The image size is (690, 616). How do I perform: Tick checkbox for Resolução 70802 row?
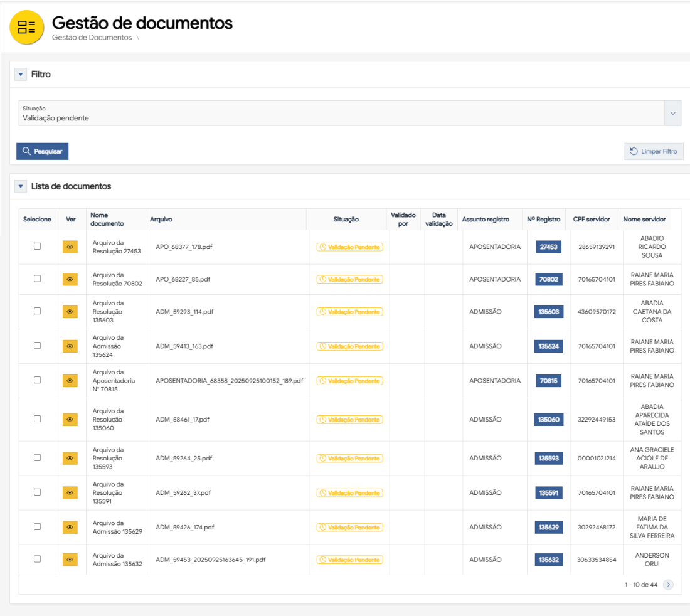tap(38, 279)
